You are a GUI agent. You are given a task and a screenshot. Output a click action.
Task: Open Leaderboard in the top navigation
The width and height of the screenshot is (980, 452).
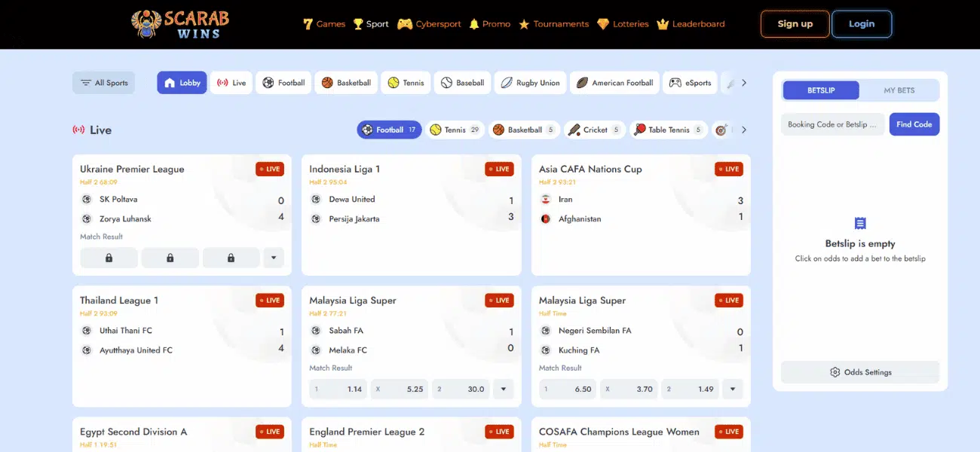[x=691, y=24]
